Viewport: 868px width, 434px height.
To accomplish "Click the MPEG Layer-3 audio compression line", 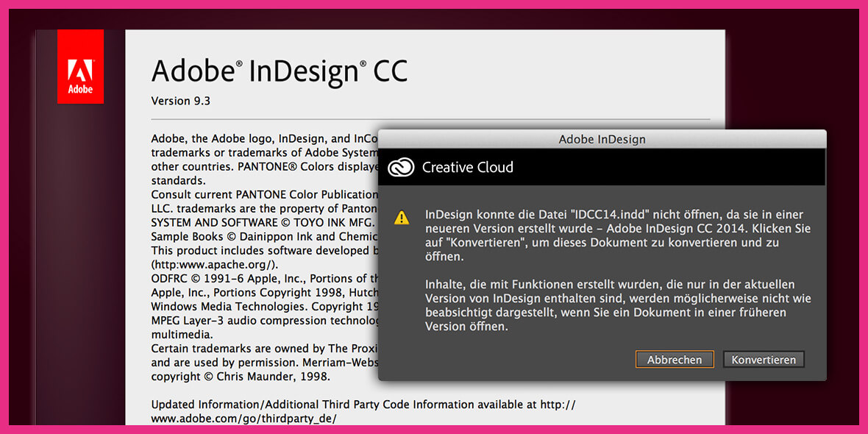I will pyautogui.click(x=264, y=321).
